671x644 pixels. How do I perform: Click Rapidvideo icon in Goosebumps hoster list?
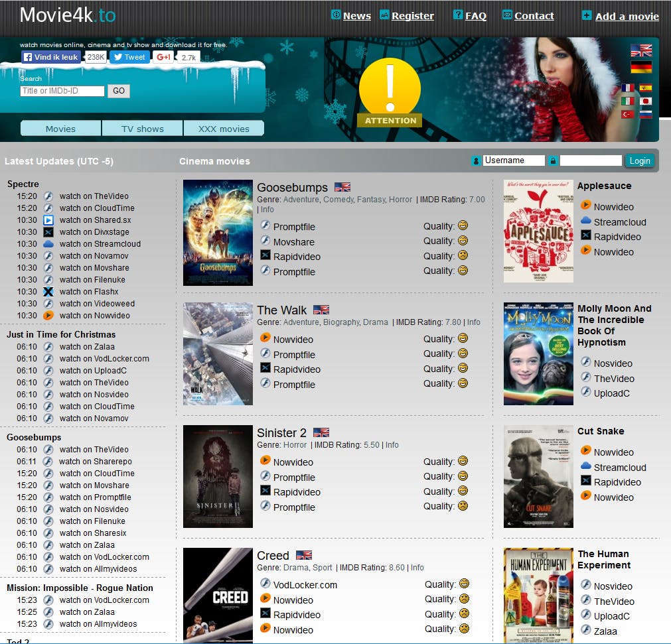tap(265, 255)
